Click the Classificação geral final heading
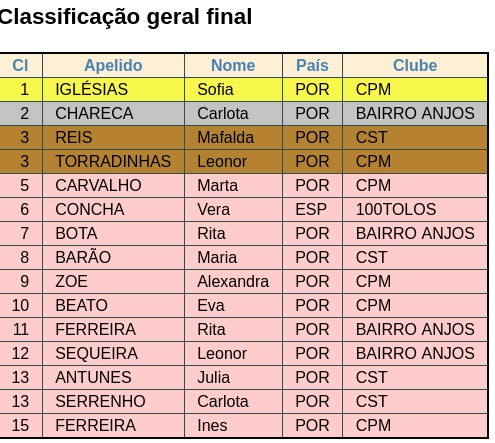 tap(125, 17)
